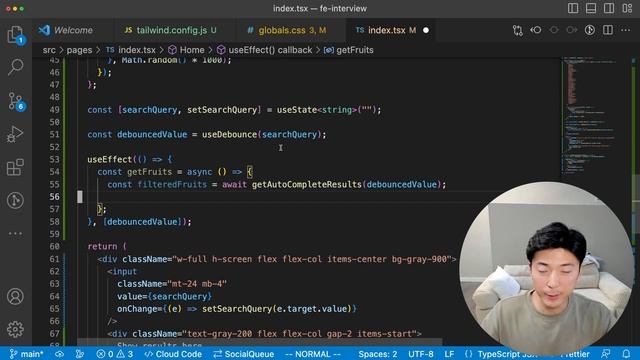Toggle the secondary sidebar layout icon

click(609, 8)
